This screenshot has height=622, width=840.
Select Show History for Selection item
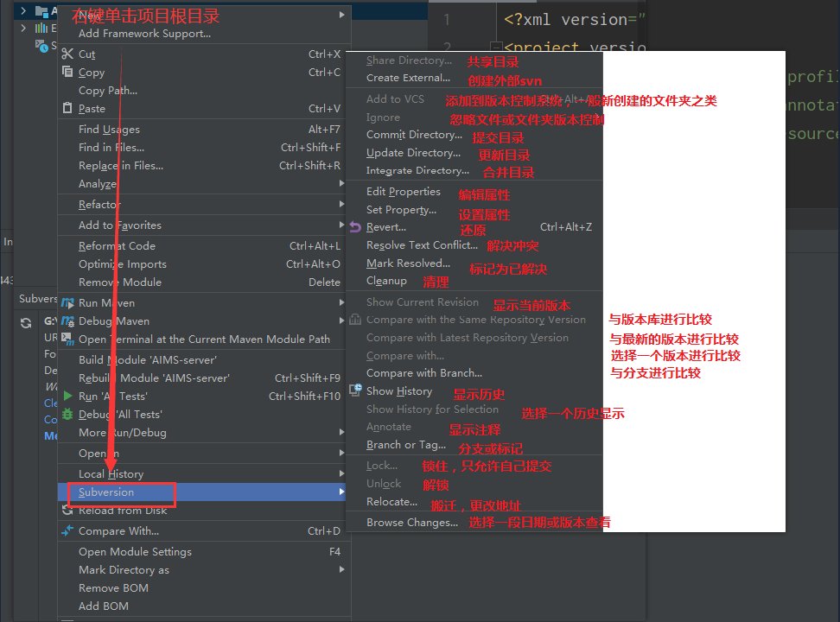click(432, 409)
